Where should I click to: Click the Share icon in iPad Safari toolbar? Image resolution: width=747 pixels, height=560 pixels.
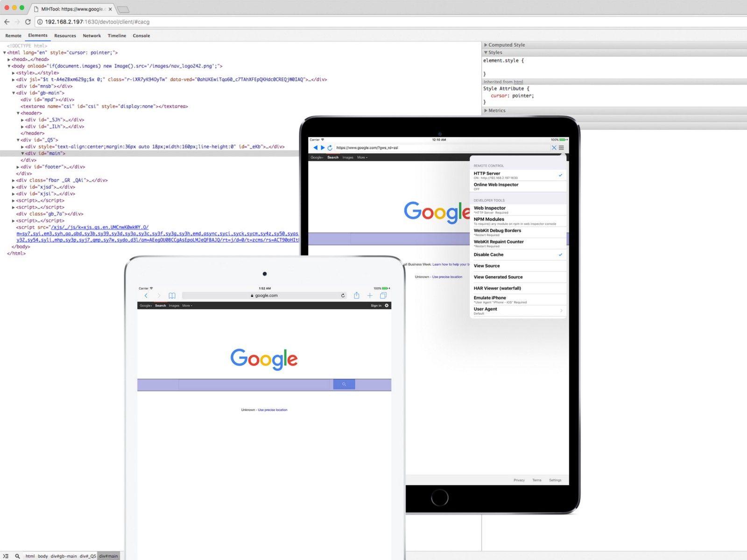click(357, 296)
